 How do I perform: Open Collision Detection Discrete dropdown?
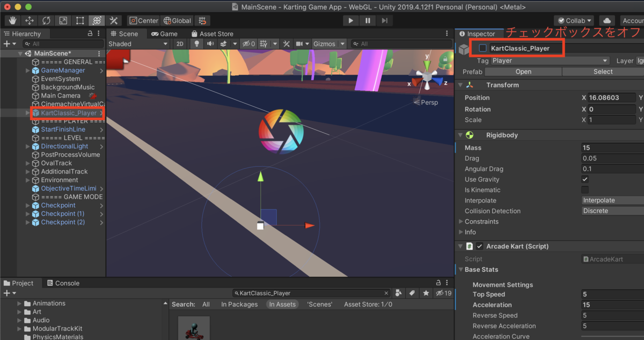(x=613, y=211)
